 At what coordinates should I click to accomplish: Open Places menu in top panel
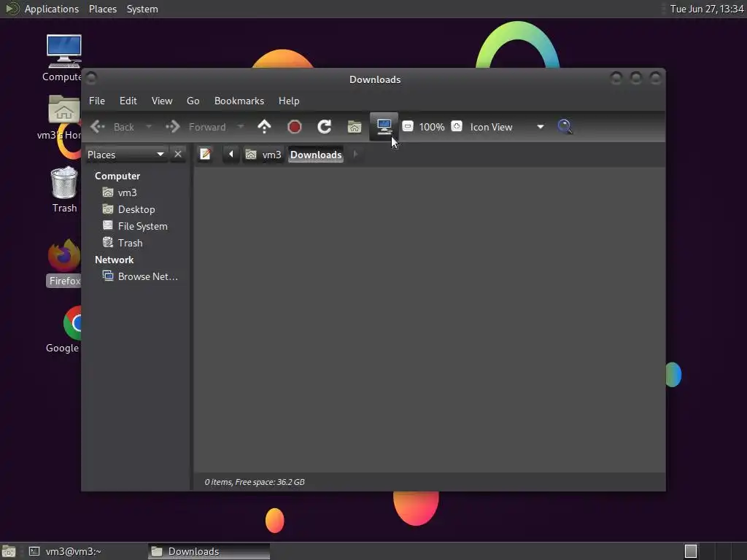click(102, 9)
